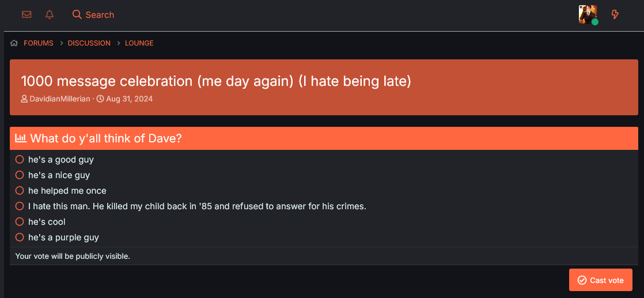Pick the "he's a purple guy" option

[20, 237]
